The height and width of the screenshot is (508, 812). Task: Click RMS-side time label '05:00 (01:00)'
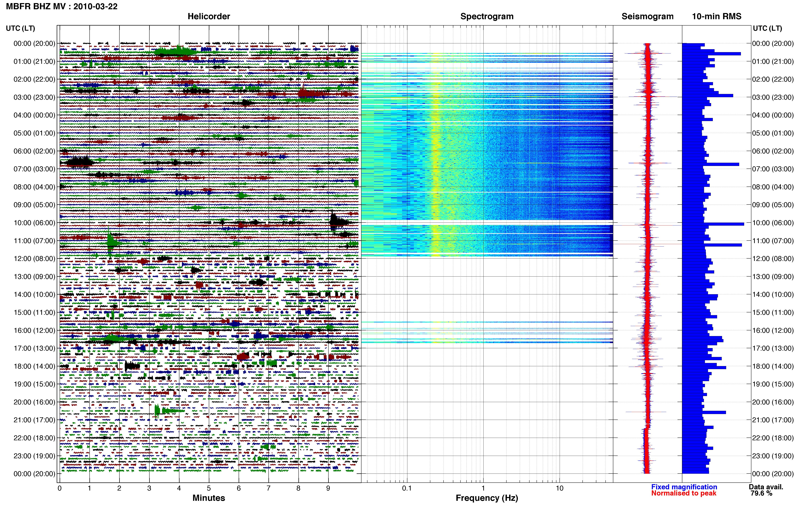773,133
